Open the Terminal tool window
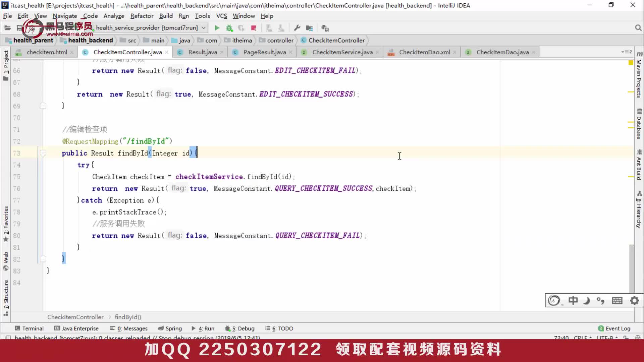 29,328
